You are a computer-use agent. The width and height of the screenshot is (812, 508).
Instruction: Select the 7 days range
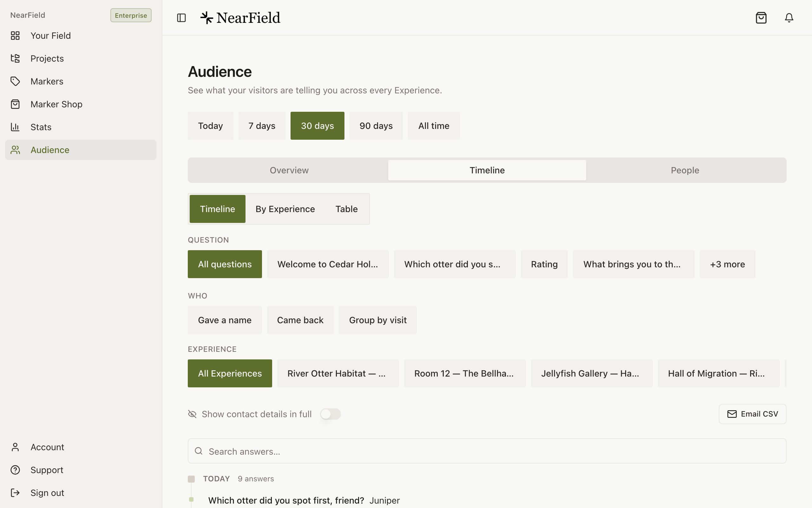coord(262,126)
